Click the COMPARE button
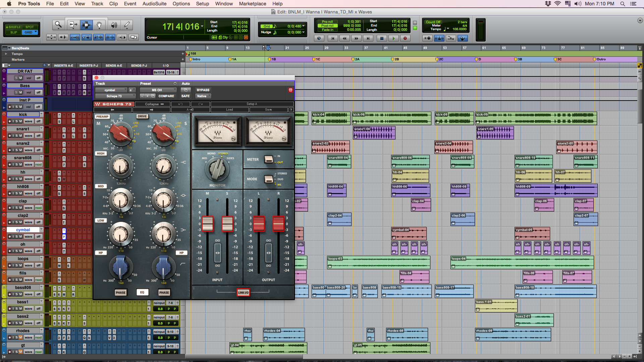The height and width of the screenshot is (362, 644). [166, 96]
